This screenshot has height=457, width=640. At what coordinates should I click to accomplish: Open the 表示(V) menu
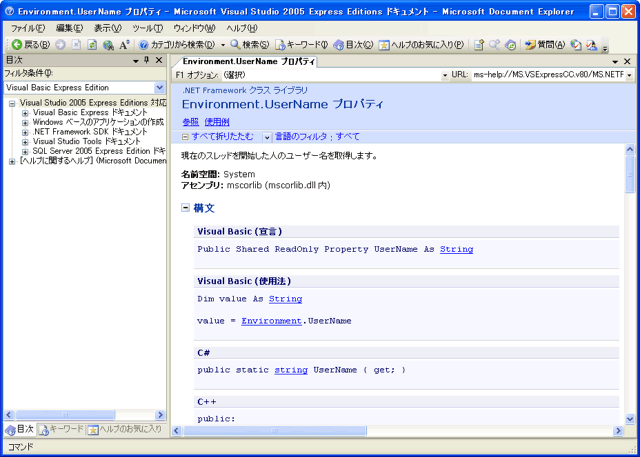pos(108,28)
